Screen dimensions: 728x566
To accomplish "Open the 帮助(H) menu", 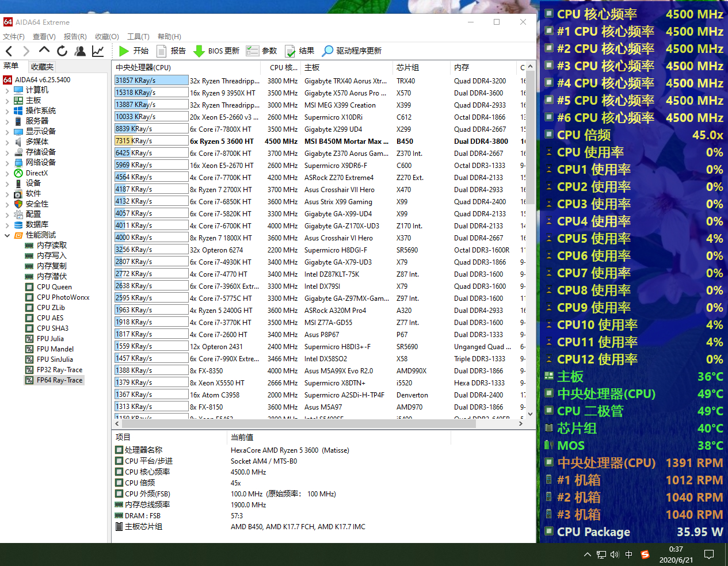I will coord(169,37).
